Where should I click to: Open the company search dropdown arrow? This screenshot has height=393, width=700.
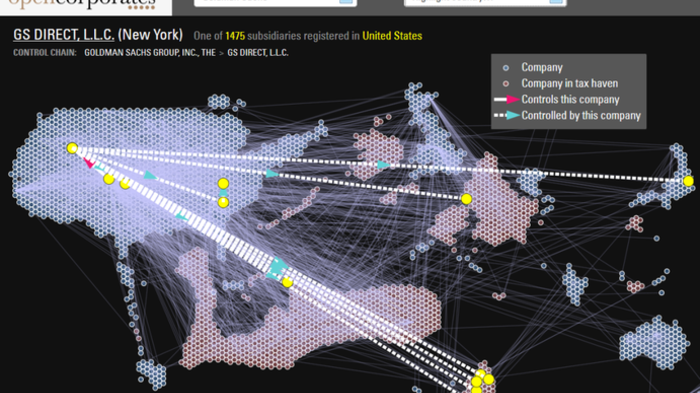346,1
